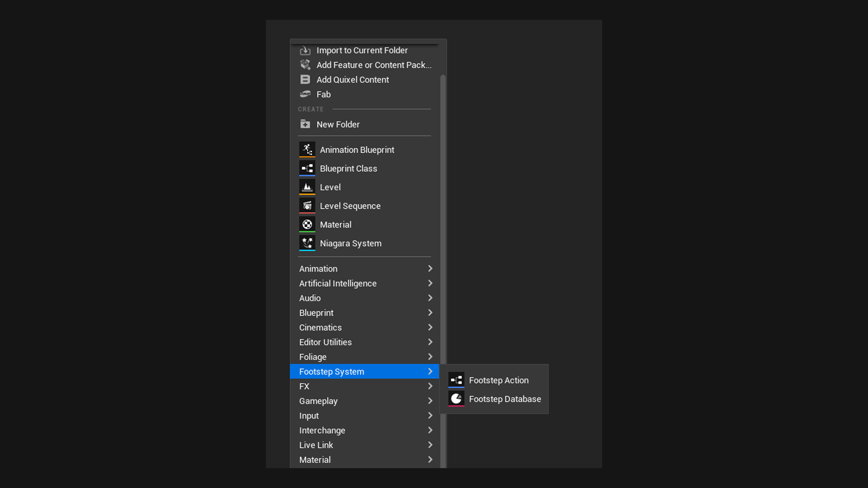Screen dimensions: 868x488
Task: Click the Material sphere icon in Create list
Action: tap(307, 225)
